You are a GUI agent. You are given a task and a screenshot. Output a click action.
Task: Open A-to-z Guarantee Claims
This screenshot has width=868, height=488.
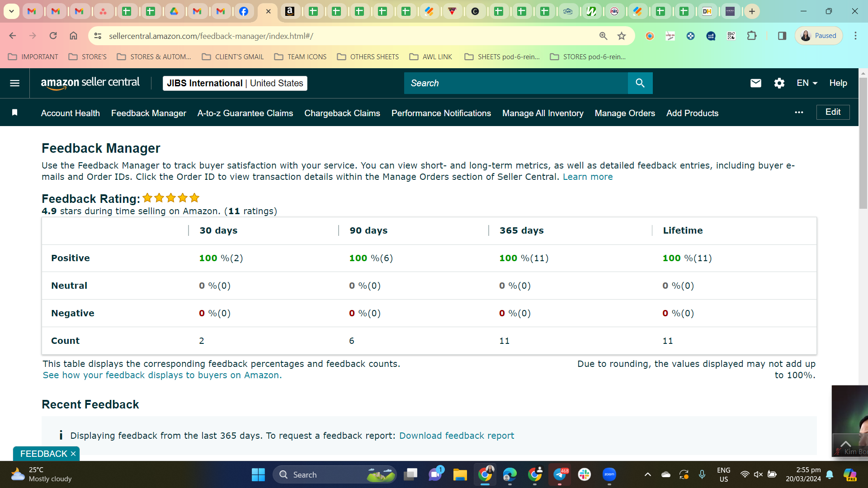coord(245,113)
